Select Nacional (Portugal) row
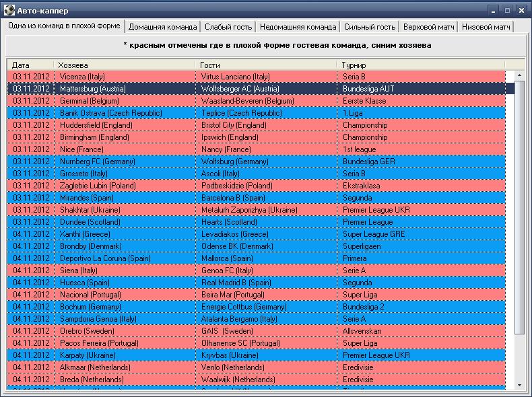Image resolution: width=532 pixels, height=397 pixels. [x=256, y=295]
